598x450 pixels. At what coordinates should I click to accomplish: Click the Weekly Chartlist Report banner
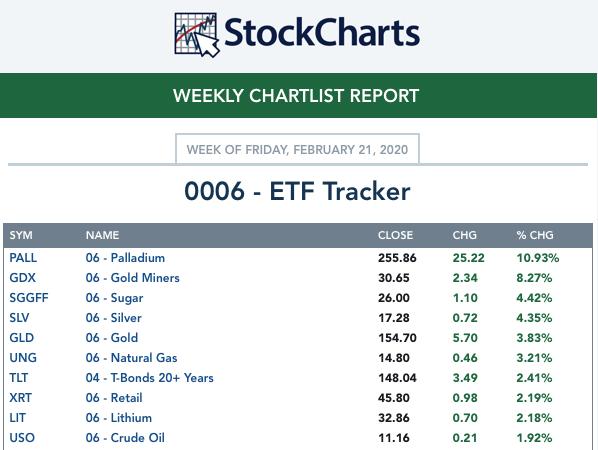(298, 95)
